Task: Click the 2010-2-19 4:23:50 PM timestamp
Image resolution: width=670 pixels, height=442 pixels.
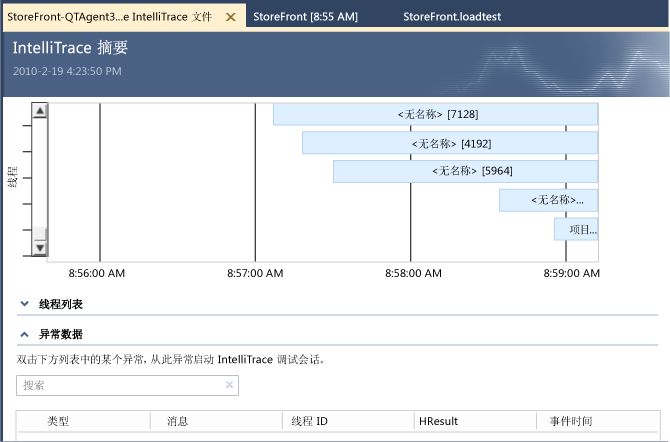Action: coord(67,71)
